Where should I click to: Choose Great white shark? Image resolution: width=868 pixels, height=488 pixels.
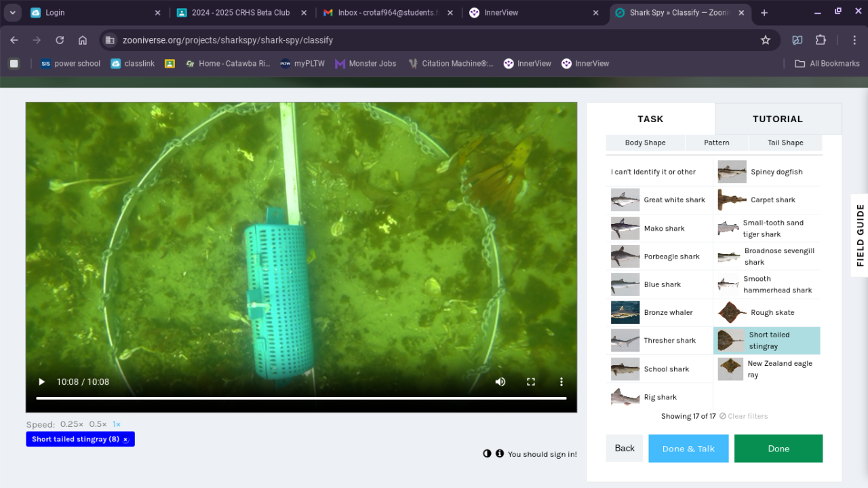(x=659, y=200)
